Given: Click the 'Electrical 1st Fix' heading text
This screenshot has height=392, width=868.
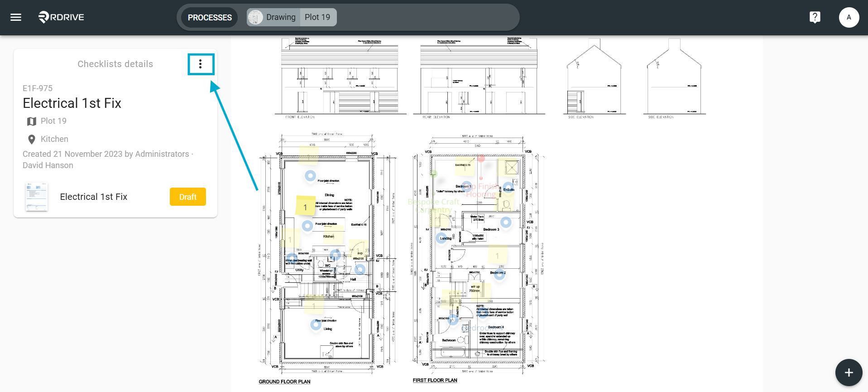Looking at the screenshot, I should 72,103.
